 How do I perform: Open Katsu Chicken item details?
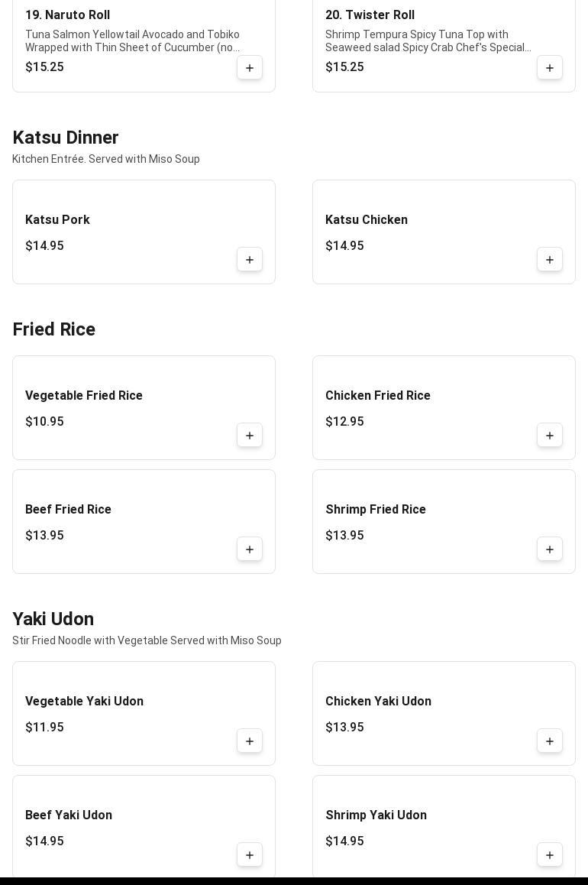pos(367,220)
